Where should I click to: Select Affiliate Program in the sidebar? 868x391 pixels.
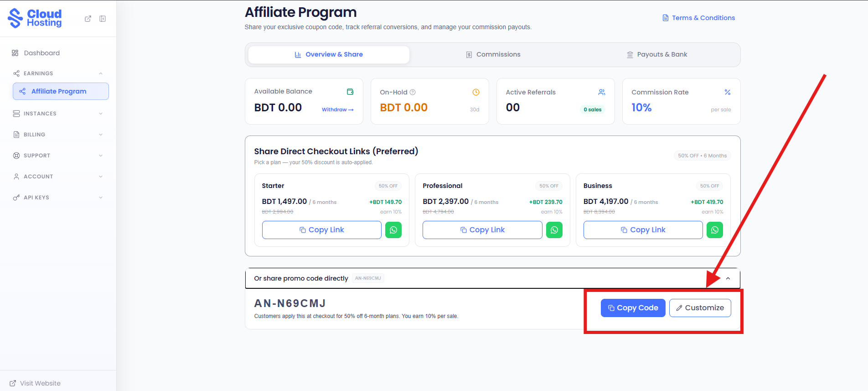(61, 91)
